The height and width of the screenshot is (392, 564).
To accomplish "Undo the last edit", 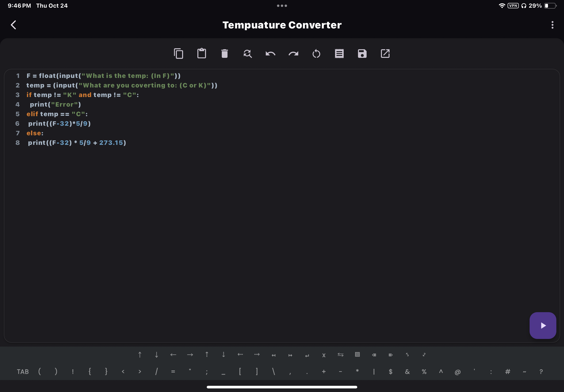I will tap(270, 54).
